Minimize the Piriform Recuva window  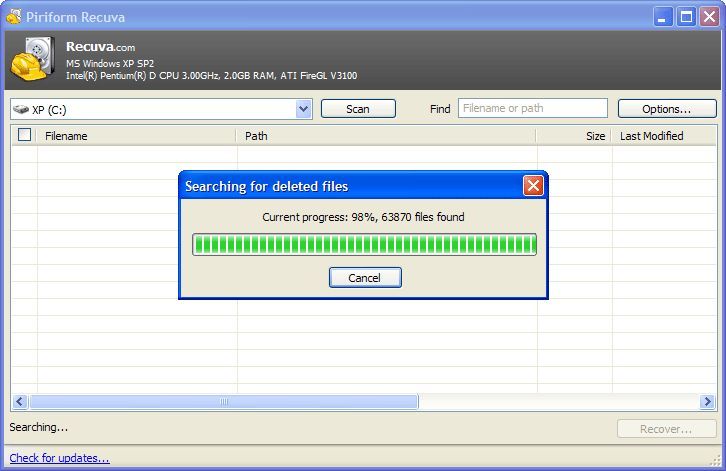pos(663,17)
